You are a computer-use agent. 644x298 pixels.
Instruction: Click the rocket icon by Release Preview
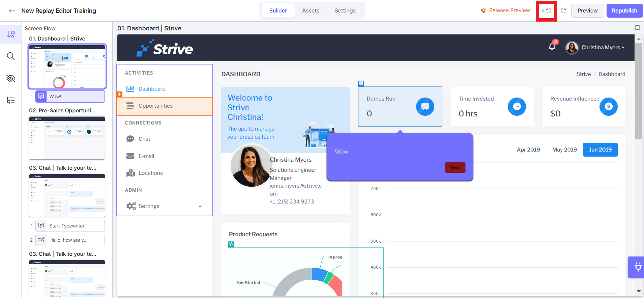[x=484, y=10]
